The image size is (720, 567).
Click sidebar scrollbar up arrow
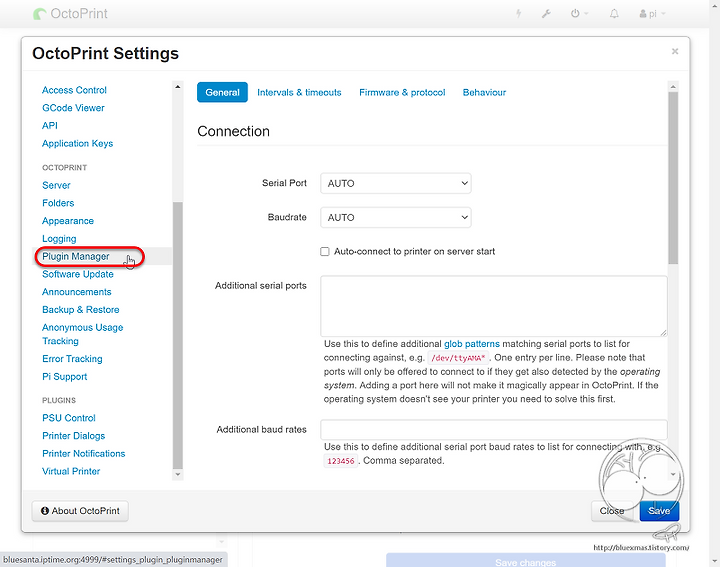pyautogui.click(x=178, y=87)
